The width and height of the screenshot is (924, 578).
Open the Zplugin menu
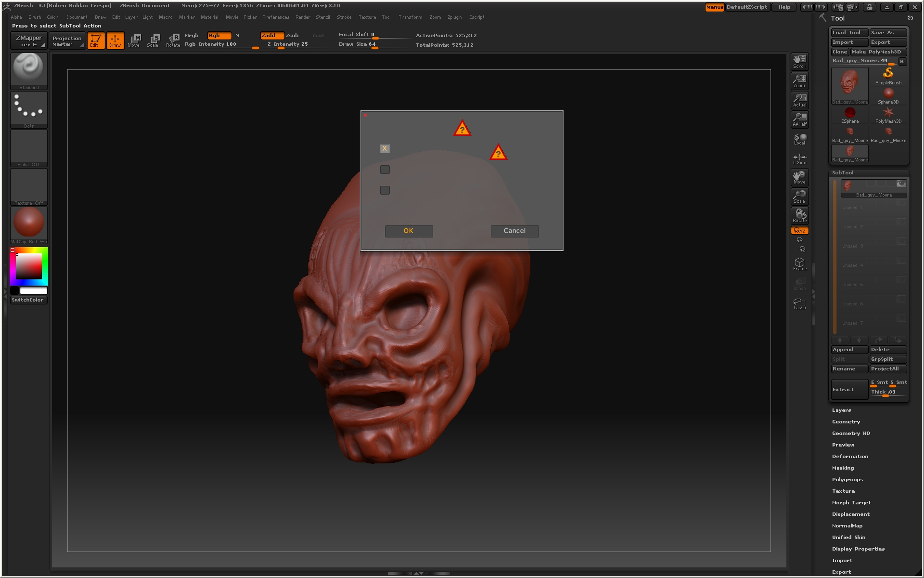coord(454,17)
